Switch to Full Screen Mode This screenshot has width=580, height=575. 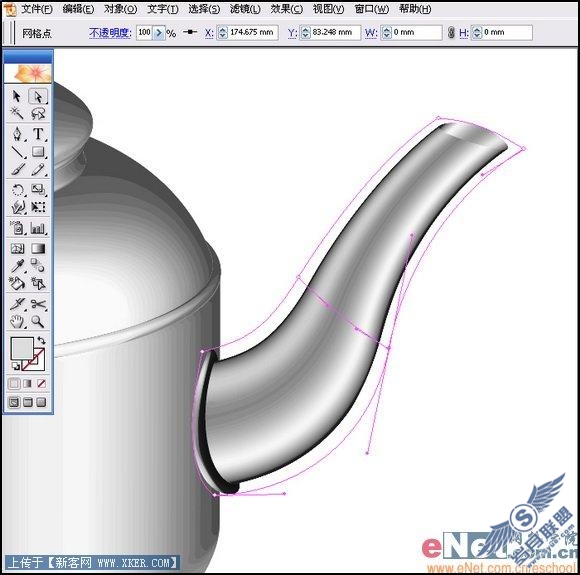point(41,402)
